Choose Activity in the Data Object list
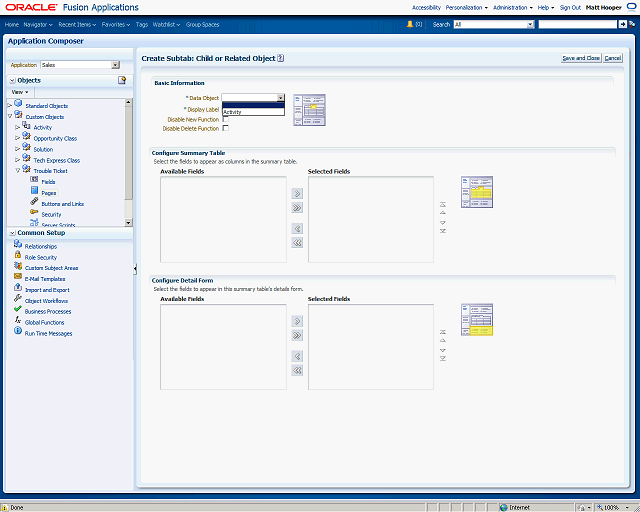 pyautogui.click(x=253, y=112)
